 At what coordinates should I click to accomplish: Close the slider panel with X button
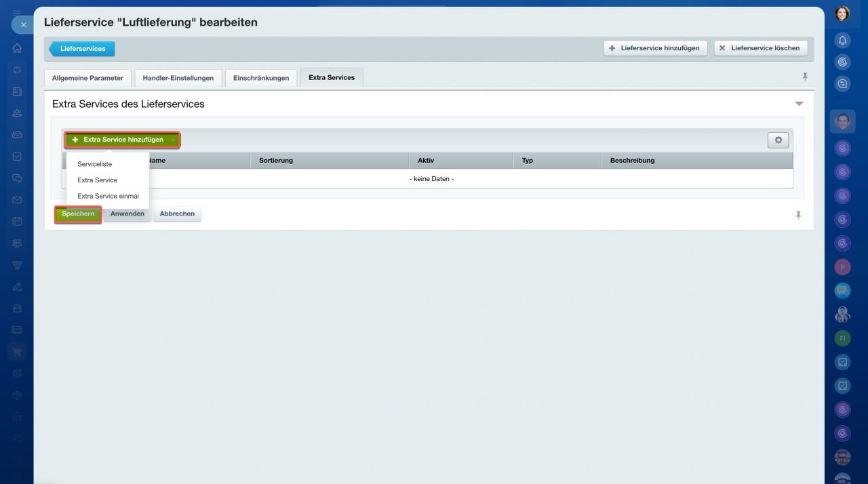(x=23, y=24)
